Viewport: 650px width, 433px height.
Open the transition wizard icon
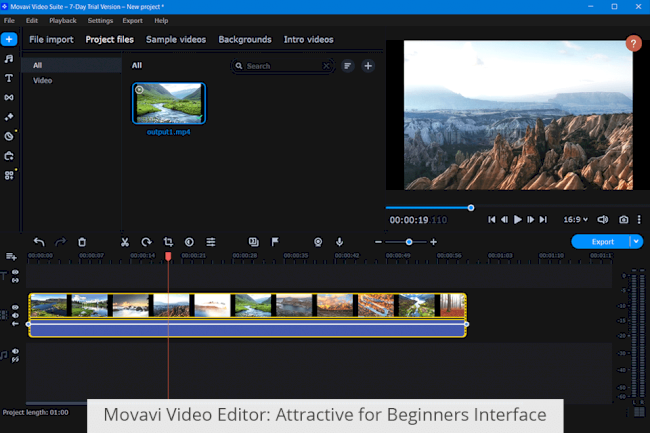pos(254,242)
